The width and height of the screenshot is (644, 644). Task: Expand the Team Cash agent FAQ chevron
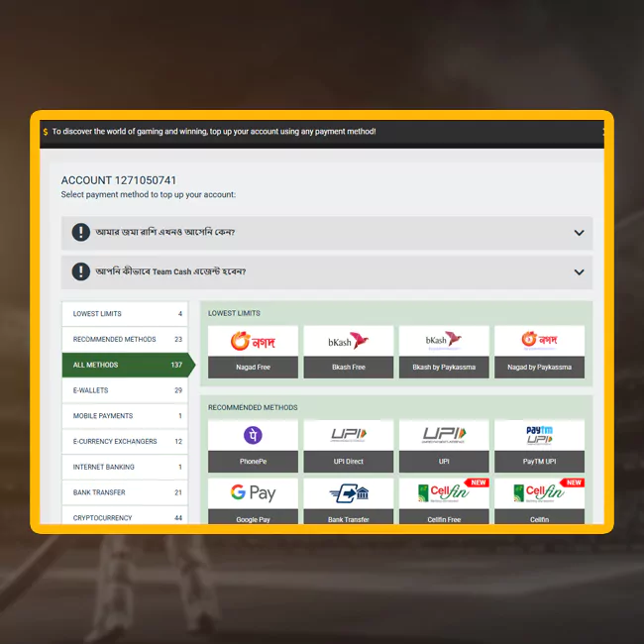[x=579, y=272]
